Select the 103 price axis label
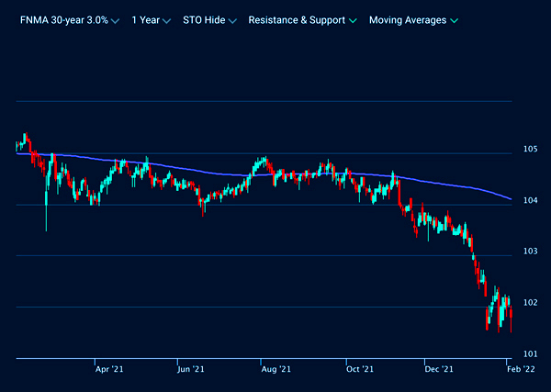This screenshot has height=392, width=551. coord(530,252)
